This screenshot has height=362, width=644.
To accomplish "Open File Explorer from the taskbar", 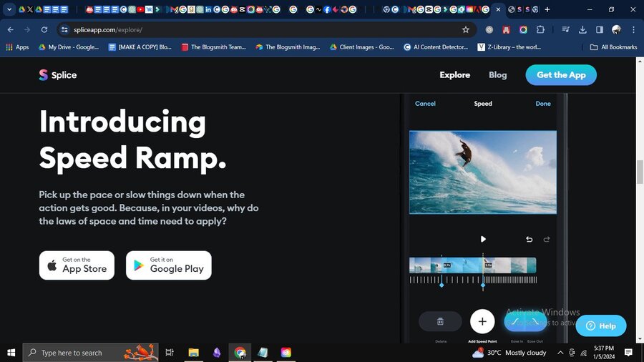I will (193, 353).
